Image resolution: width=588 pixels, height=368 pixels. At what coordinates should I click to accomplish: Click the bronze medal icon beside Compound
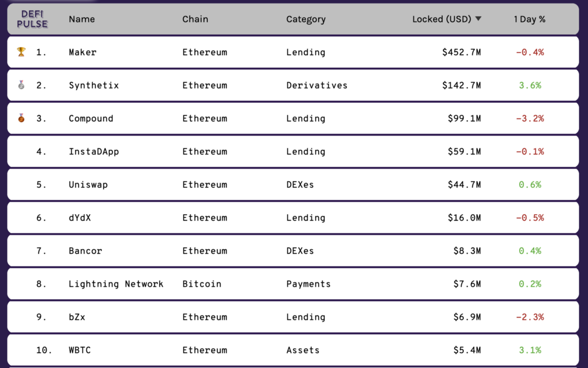21,118
